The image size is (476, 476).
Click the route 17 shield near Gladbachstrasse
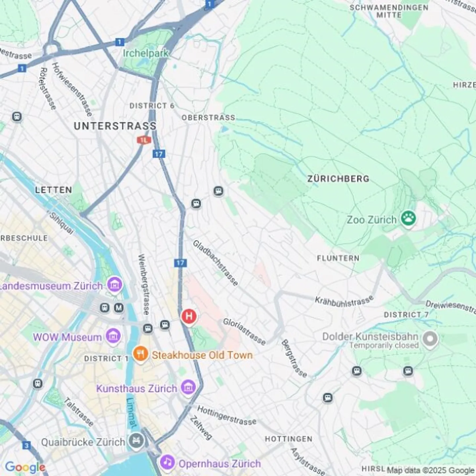coord(180,263)
